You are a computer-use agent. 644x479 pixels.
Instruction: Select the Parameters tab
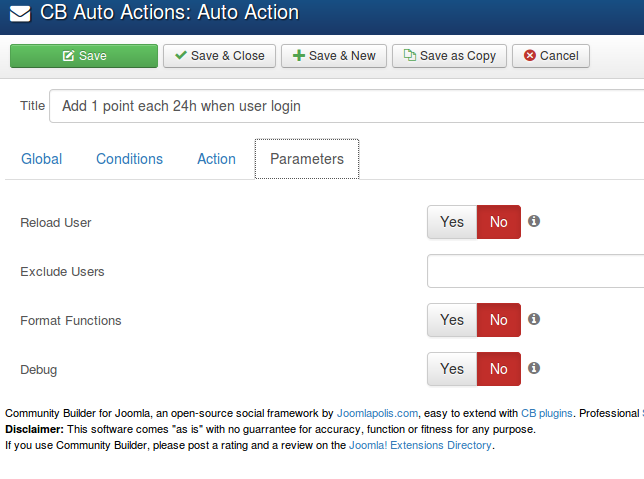click(307, 159)
